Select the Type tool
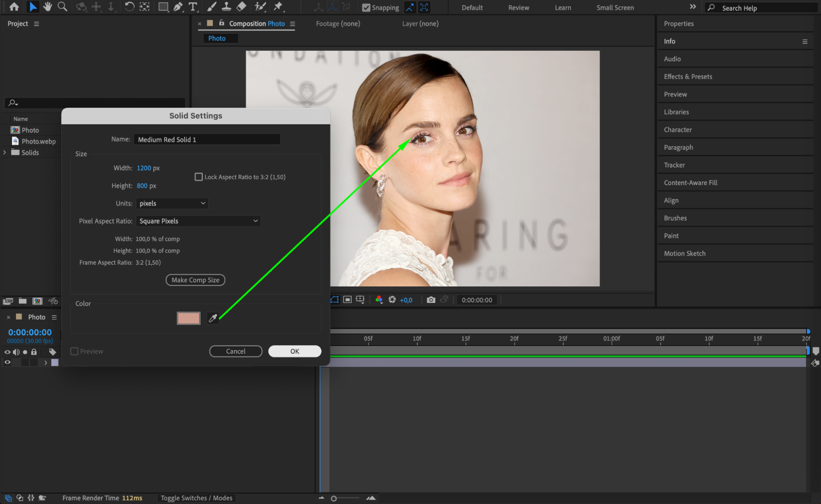 point(193,7)
